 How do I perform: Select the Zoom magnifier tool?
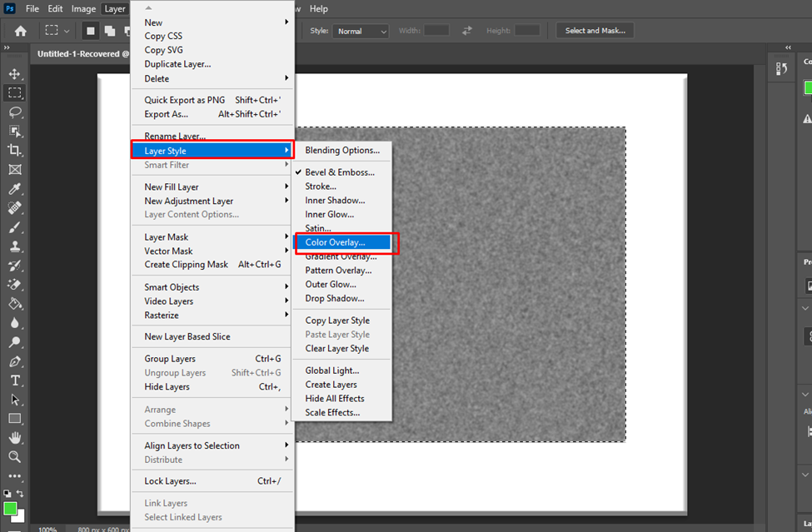point(14,457)
